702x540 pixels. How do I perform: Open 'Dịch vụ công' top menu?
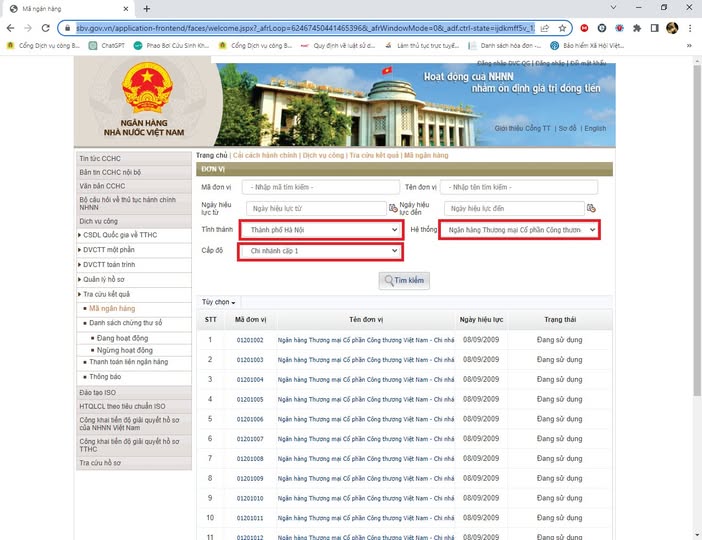pyautogui.click(x=323, y=155)
